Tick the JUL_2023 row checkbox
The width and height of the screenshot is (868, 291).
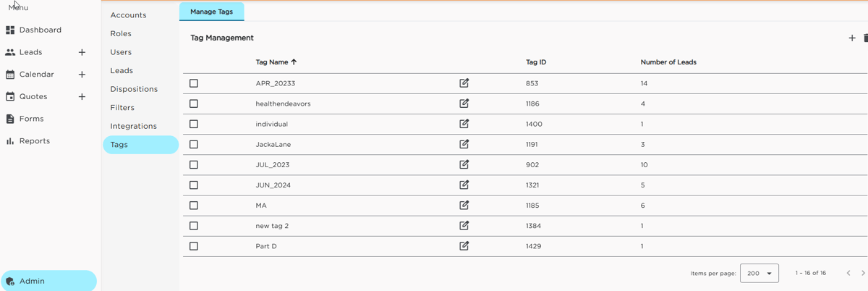pos(194,164)
